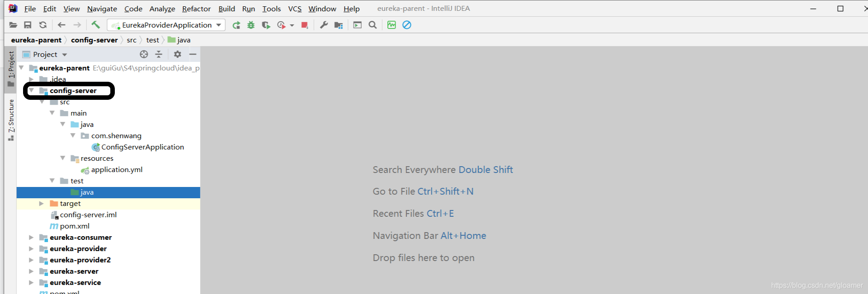
Task: Open the Tools menu
Action: (272, 9)
